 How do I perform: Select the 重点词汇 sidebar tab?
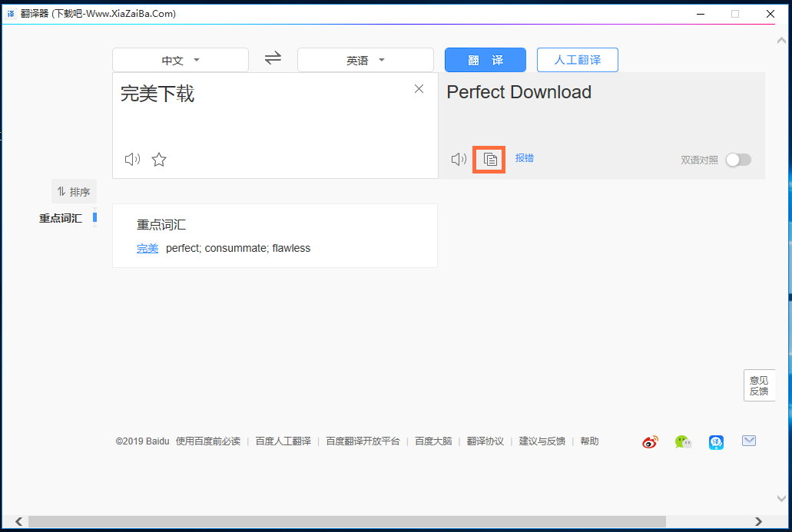[x=61, y=218]
